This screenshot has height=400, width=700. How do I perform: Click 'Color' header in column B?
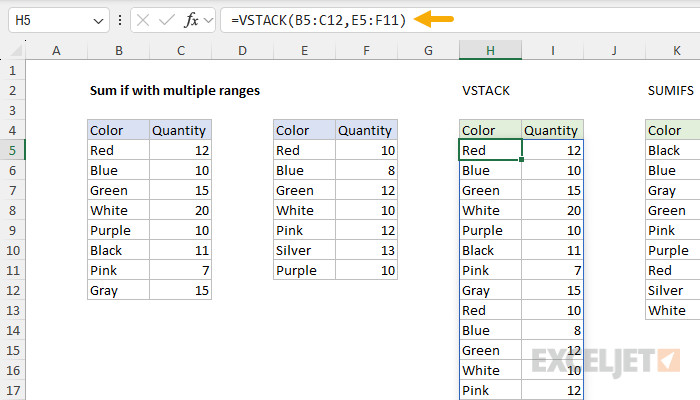118,130
